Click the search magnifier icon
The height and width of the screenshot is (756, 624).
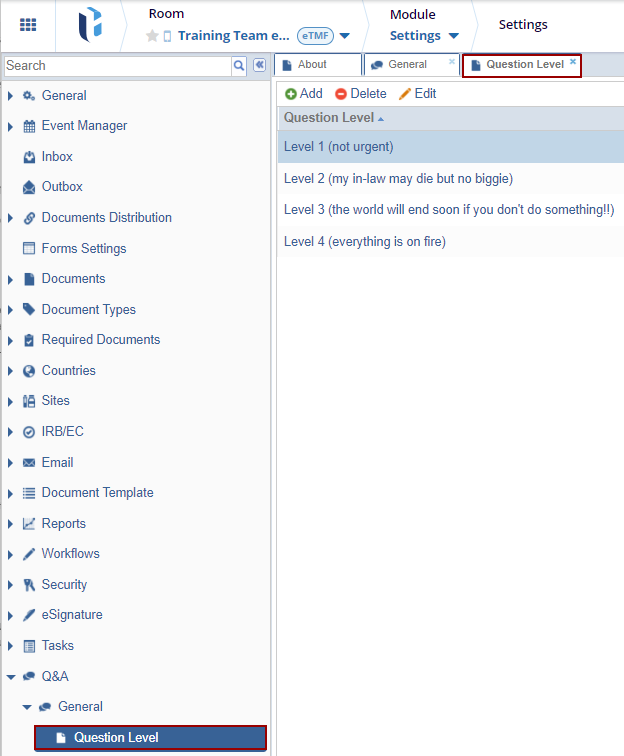coord(239,65)
